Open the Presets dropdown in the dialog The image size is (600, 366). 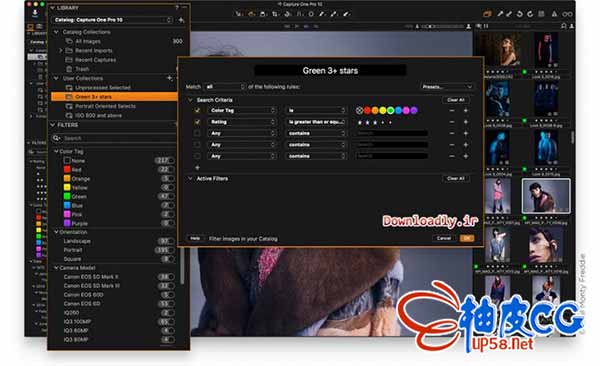point(447,87)
